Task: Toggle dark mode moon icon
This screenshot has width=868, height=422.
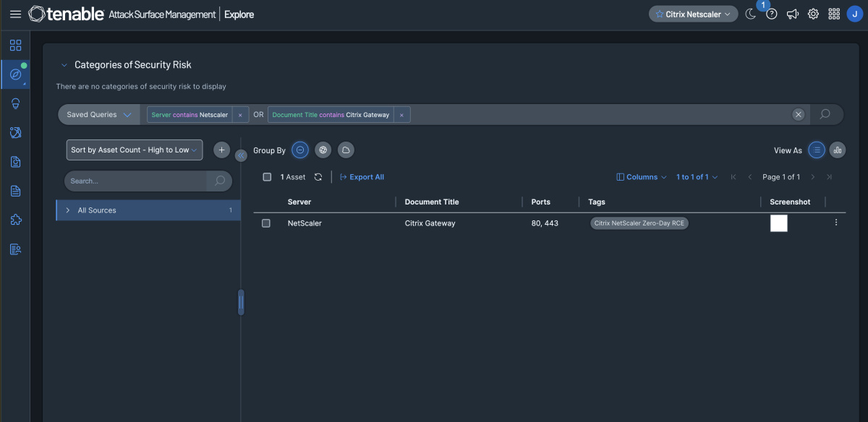Action: tap(751, 14)
